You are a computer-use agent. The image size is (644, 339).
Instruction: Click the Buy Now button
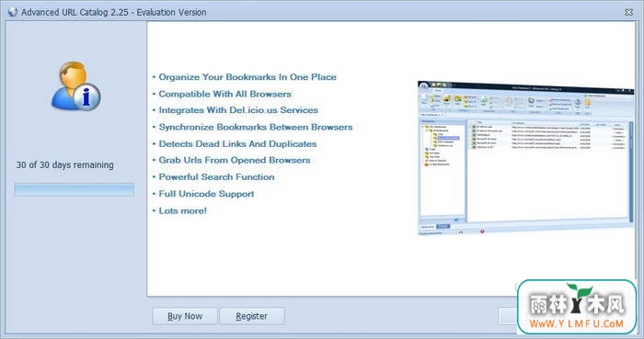pos(185,316)
